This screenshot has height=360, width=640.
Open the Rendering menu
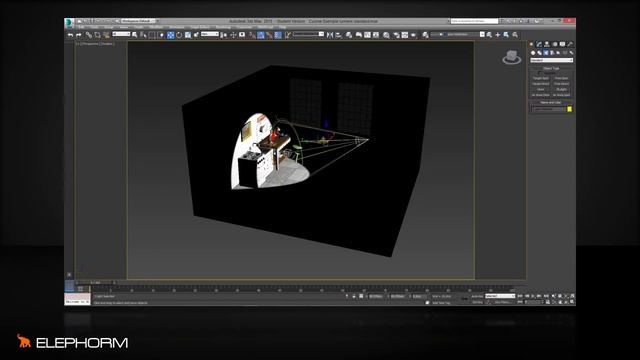(223, 27)
